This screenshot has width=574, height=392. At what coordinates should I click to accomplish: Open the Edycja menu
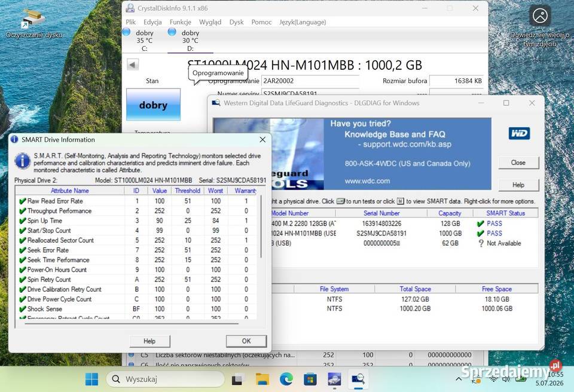pyautogui.click(x=152, y=22)
